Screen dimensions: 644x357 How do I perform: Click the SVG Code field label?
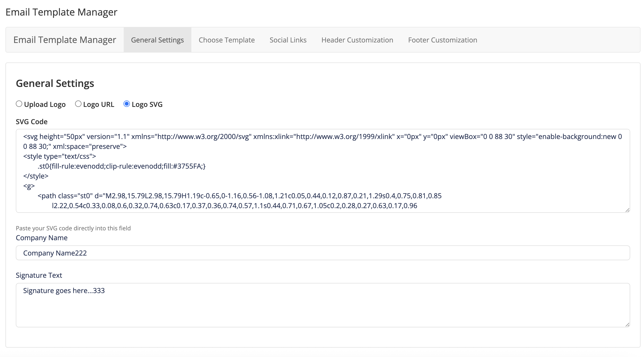pos(32,122)
